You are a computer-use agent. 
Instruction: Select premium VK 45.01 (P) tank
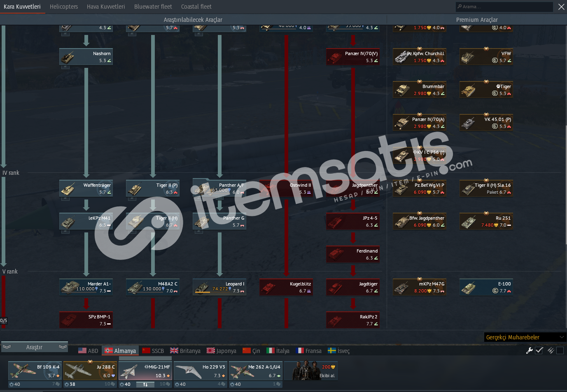click(486, 123)
